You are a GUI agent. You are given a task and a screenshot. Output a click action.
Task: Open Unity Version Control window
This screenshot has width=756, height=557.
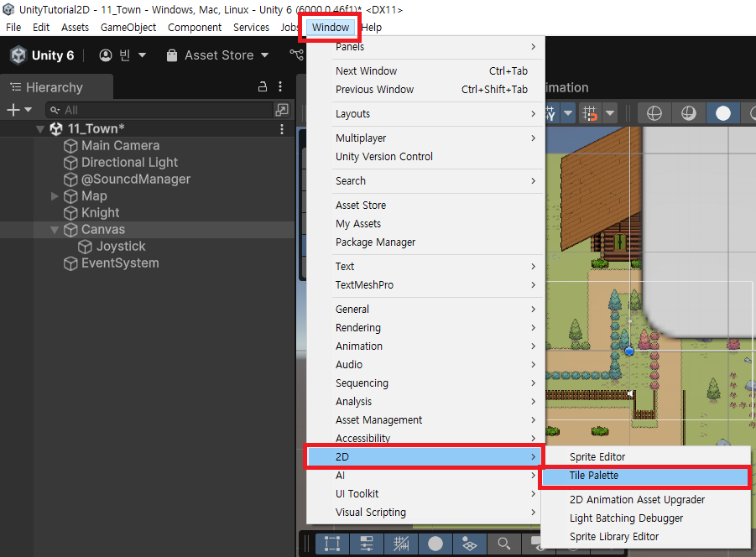click(x=425, y=157)
